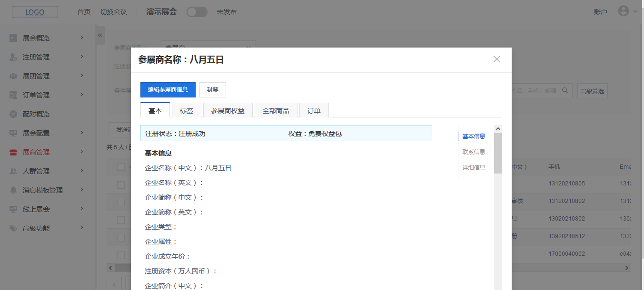Image resolution: width=644 pixels, height=290 pixels.
Task: Open the 参展商权益 tab
Action: point(228,110)
